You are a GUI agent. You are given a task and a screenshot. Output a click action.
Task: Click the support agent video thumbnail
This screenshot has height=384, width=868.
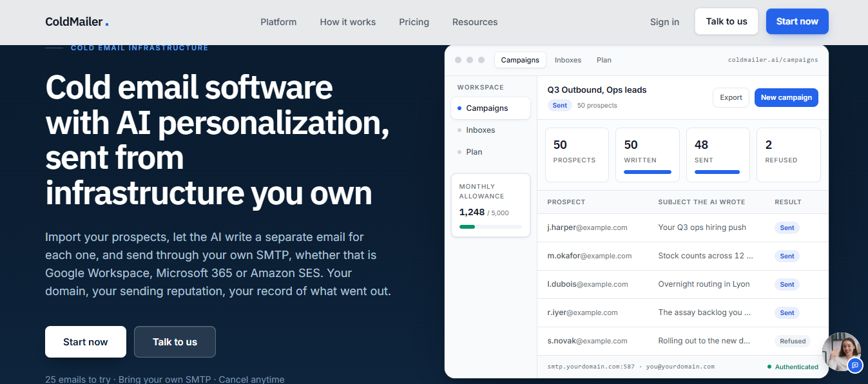[x=841, y=351]
